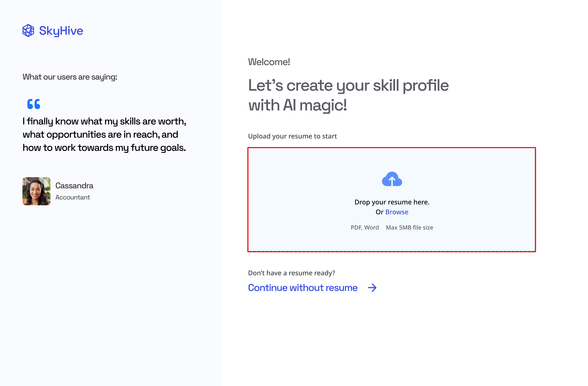The width and height of the screenshot is (588, 386).
Task: Click the arrow next to Continue without resume
Action: click(372, 288)
